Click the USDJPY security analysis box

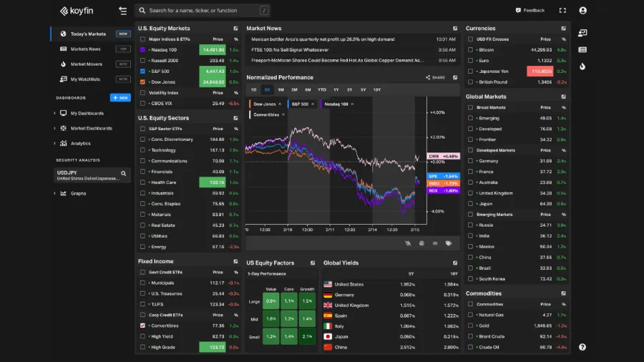(92, 175)
